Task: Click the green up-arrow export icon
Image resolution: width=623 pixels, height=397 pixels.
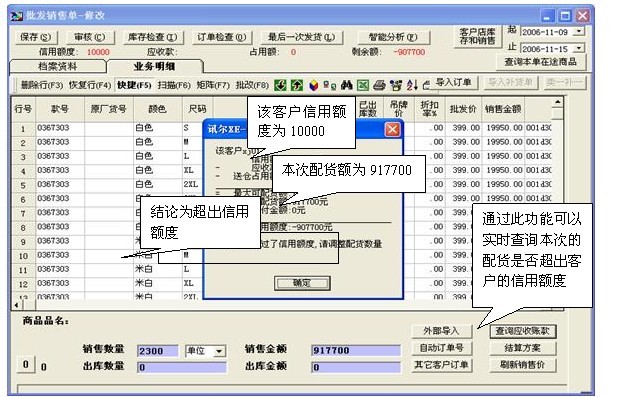Action: coord(297,85)
